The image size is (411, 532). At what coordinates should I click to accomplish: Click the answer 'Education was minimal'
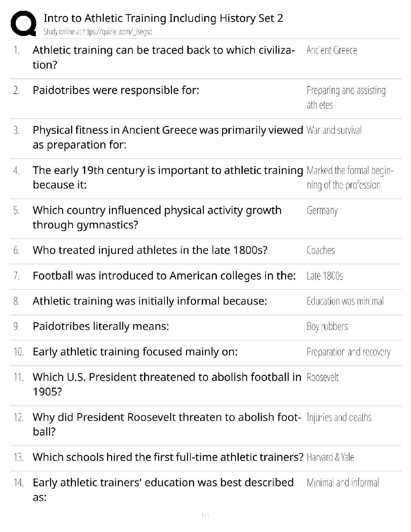click(x=345, y=301)
